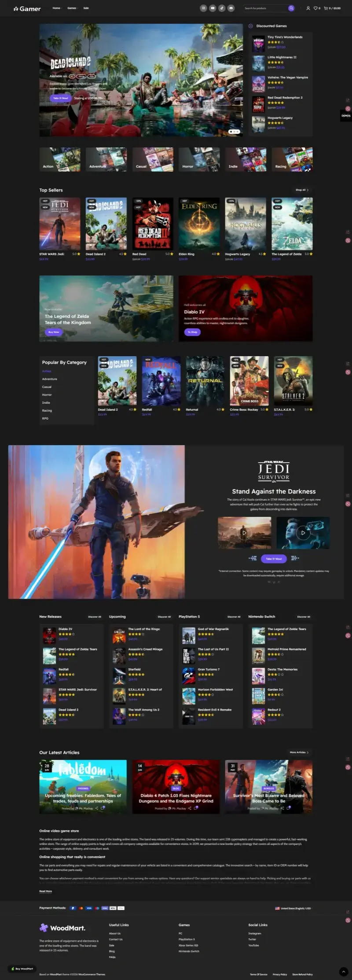Select the first hero slider dot

point(230,131)
